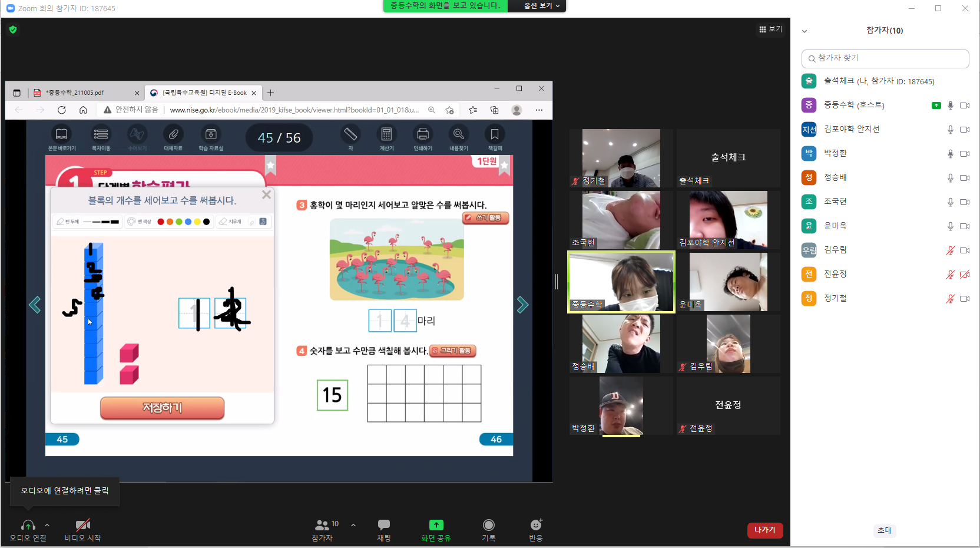Expand audio options arrow next to 오디오 연결

[47, 524]
